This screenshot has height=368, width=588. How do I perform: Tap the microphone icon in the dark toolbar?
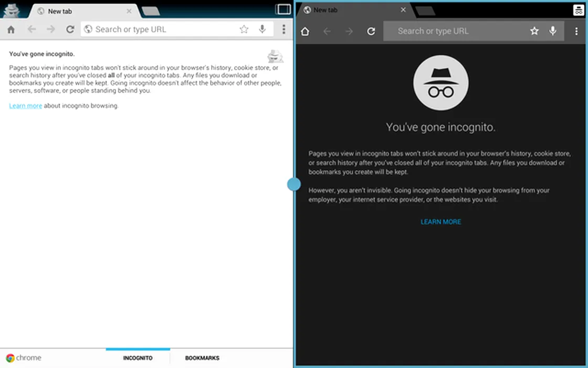click(553, 31)
